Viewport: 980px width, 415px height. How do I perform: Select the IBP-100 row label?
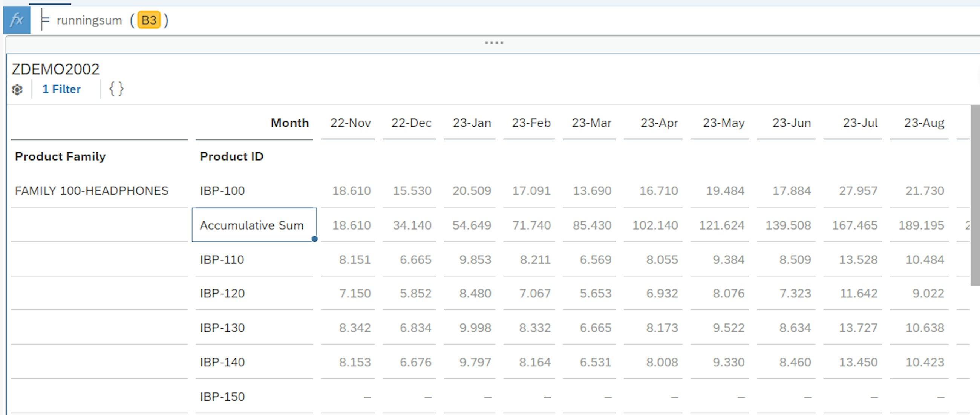tap(222, 191)
